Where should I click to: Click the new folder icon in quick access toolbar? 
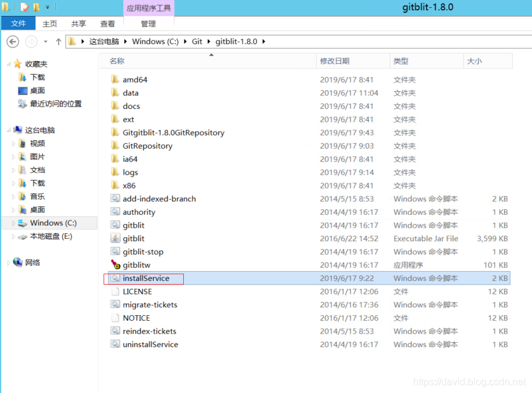[36, 7]
